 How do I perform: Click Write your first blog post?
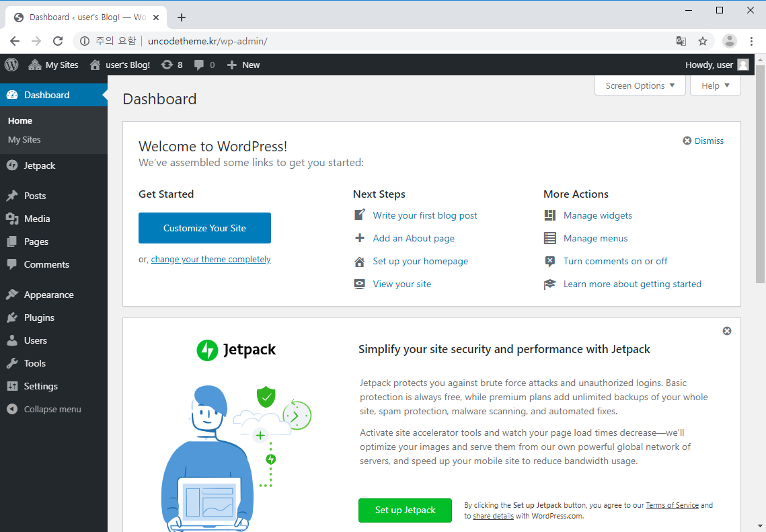point(425,215)
